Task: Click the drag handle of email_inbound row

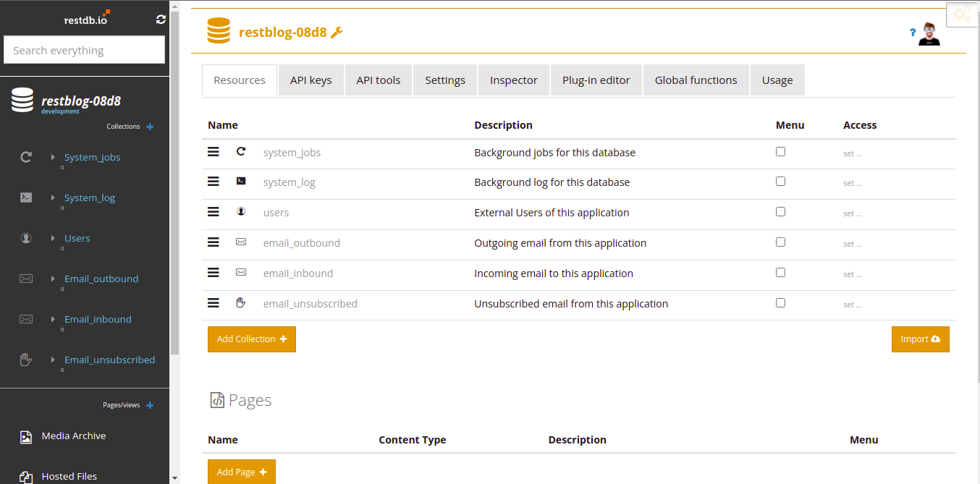Action: click(214, 273)
